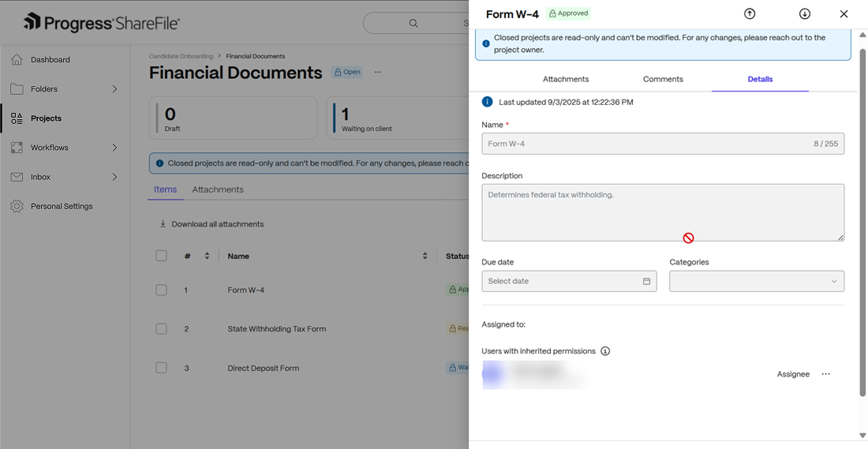Image resolution: width=868 pixels, height=449 pixels.
Task: Open the assignee more options ellipsis
Action: (826, 374)
